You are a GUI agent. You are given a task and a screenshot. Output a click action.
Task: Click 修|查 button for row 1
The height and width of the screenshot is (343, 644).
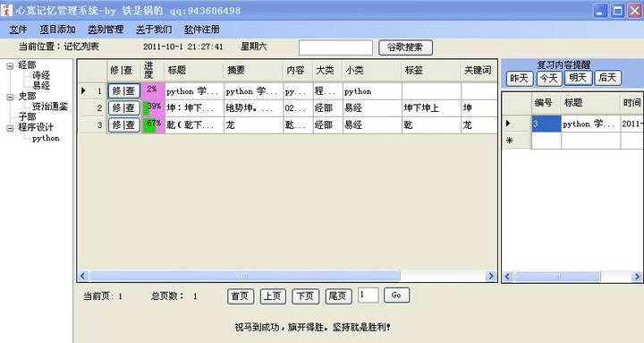tap(124, 90)
